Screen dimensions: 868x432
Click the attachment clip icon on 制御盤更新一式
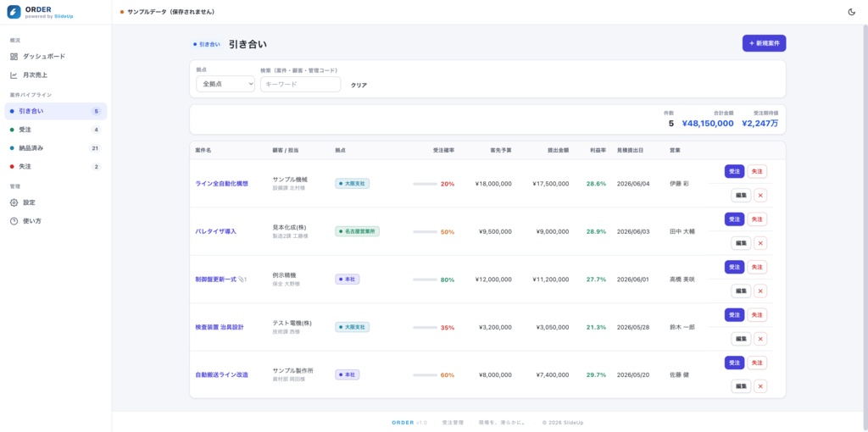pyautogui.click(x=242, y=280)
